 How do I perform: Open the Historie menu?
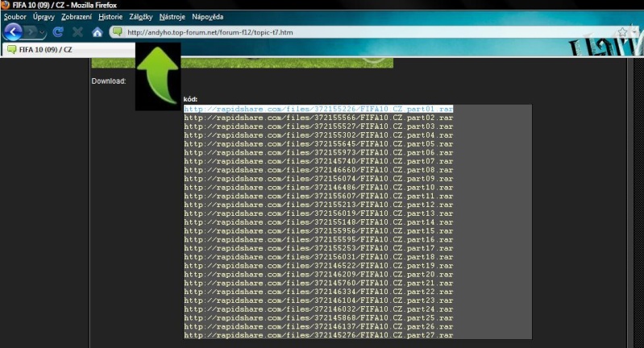pos(110,17)
